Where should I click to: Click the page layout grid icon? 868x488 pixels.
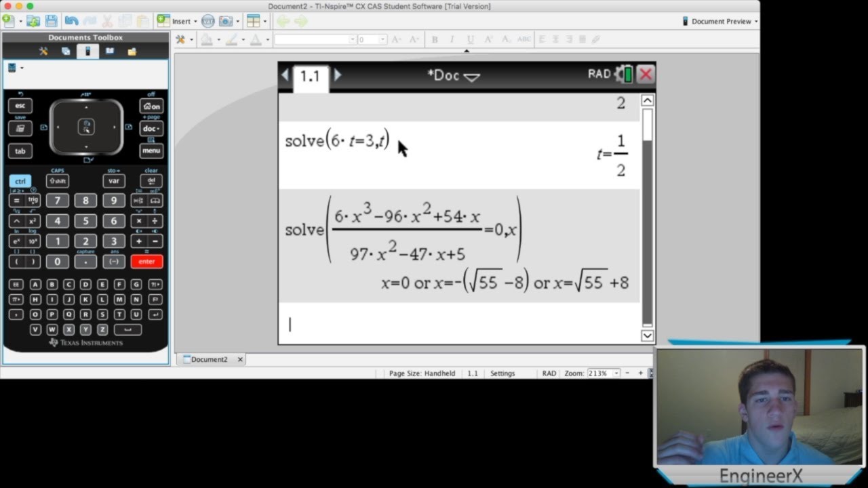click(x=253, y=21)
